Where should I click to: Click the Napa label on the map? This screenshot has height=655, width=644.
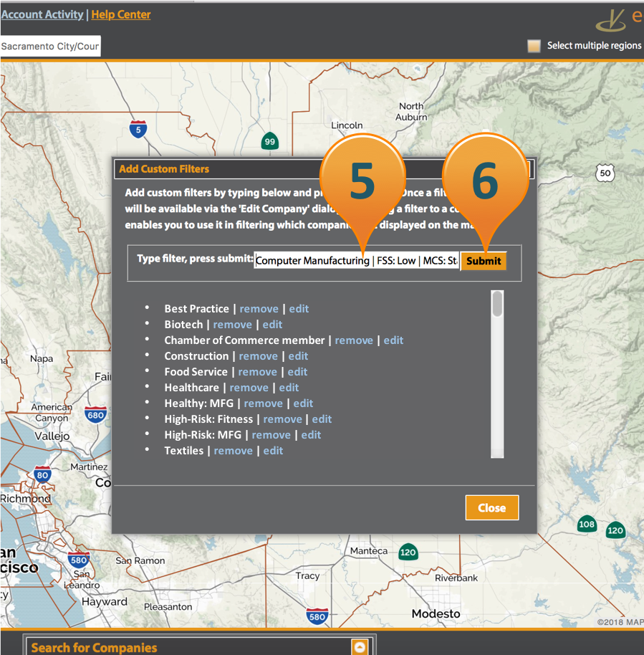coord(42,359)
